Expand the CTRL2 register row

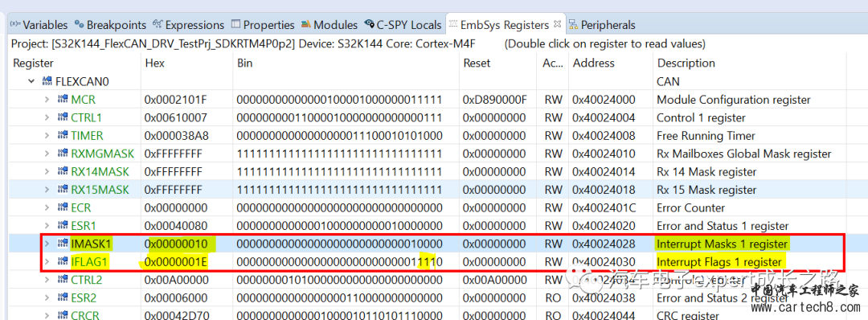tap(47, 280)
